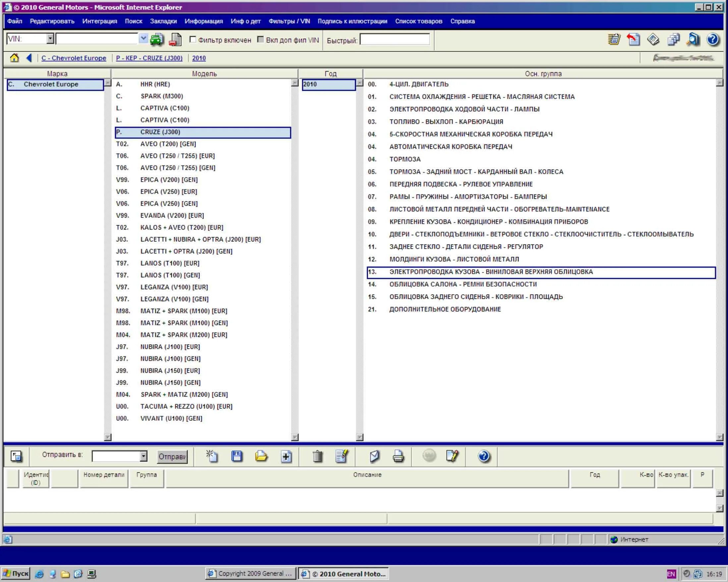Open the VIN number combo box arrow

coord(143,38)
